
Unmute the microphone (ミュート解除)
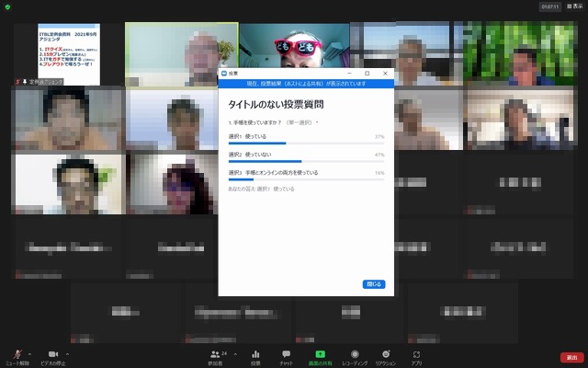click(x=17, y=355)
